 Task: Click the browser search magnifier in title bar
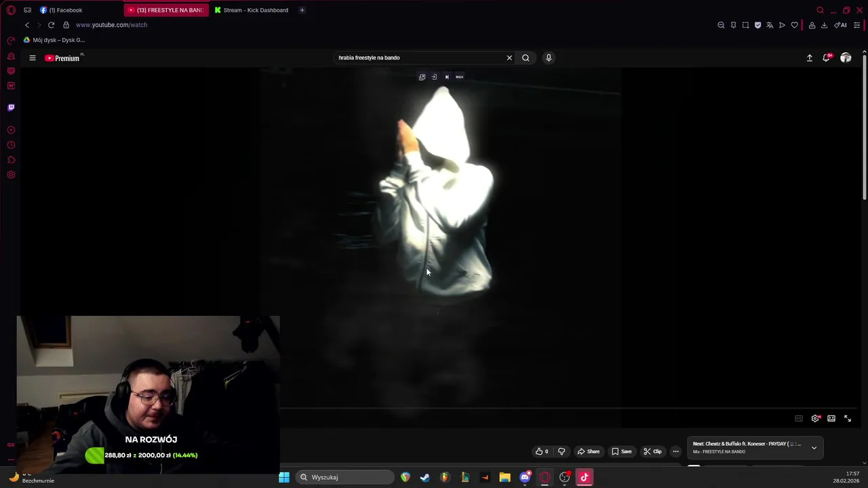(x=820, y=10)
